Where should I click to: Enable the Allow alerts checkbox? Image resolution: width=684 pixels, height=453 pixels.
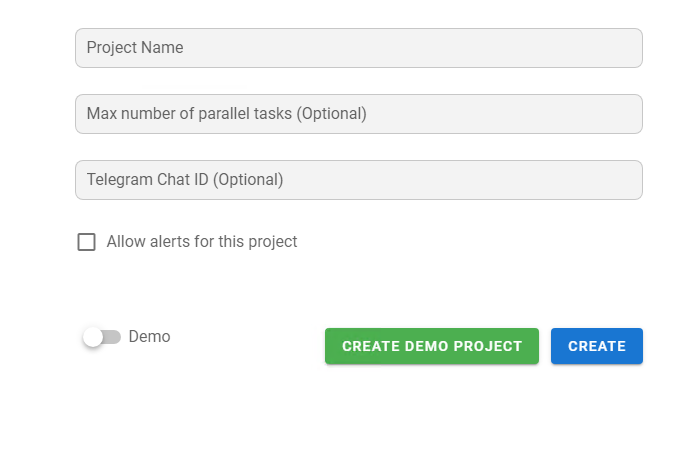(87, 242)
